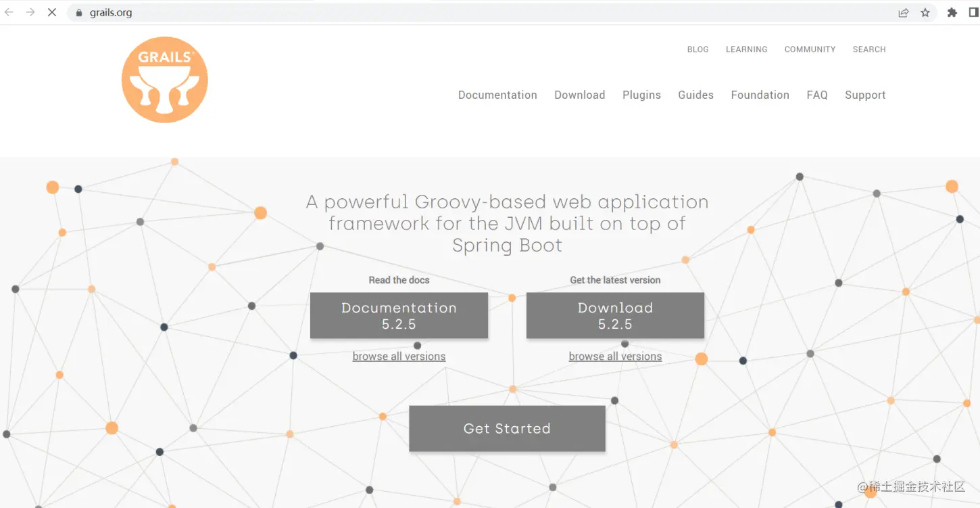Open the LEARNING link
The image size is (980, 508).
(747, 49)
